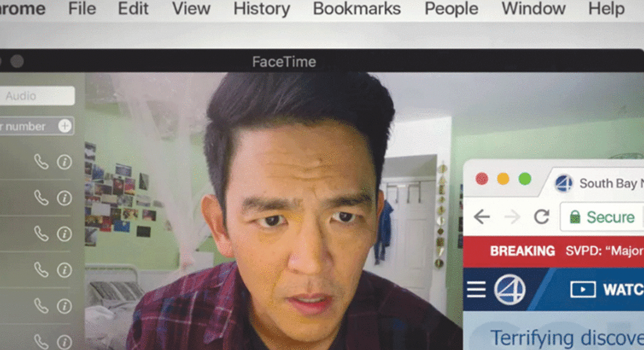Show info for the fourth contact row

tap(65, 270)
